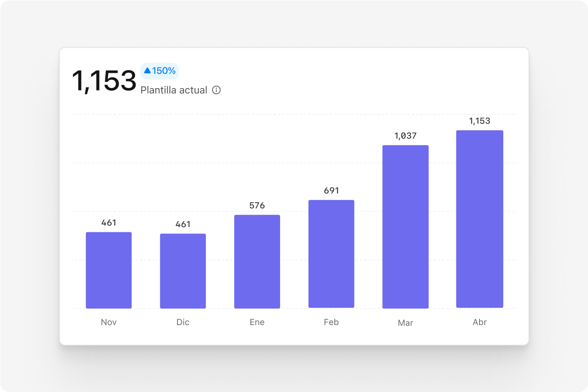Viewport: 588px width, 392px height.
Task: Click the 150% increase badge
Action: click(159, 71)
